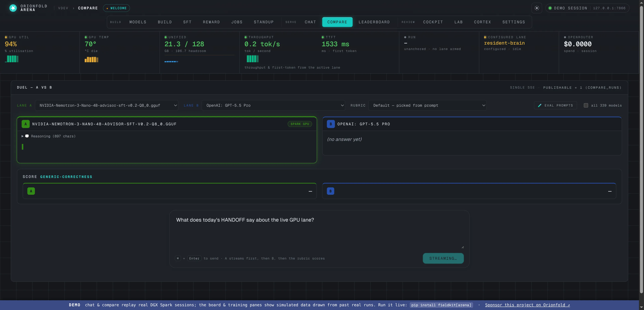
Task: Click the $0.0000 OpenRouter spend value
Action: point(578,44)
